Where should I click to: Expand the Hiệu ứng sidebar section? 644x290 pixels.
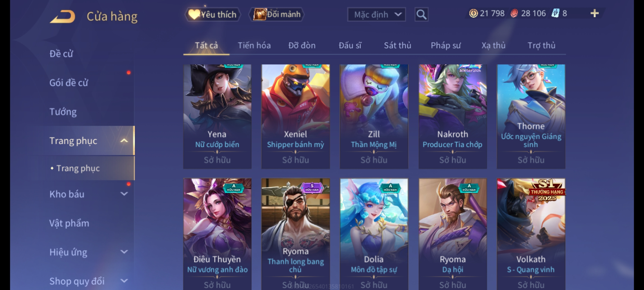(x=124, y=252)
